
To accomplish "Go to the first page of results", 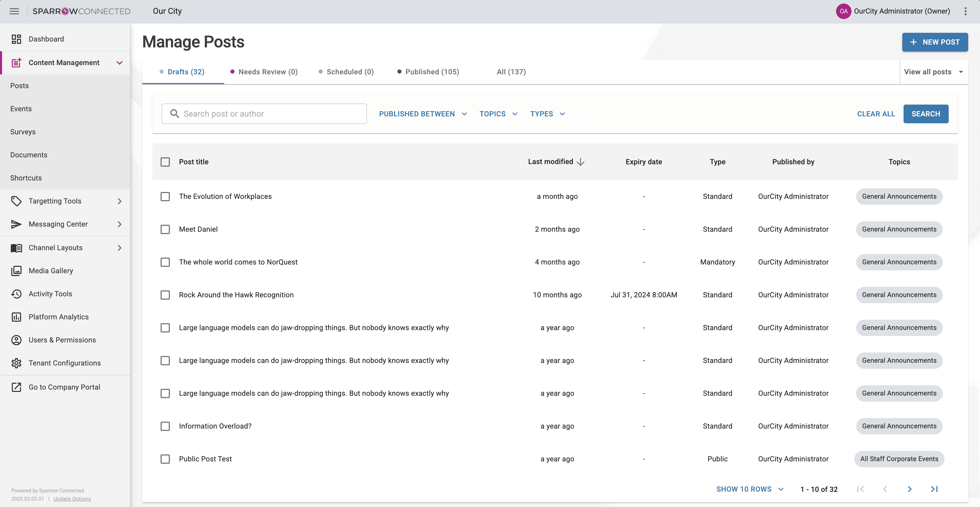I will click(x=860, y=489).
